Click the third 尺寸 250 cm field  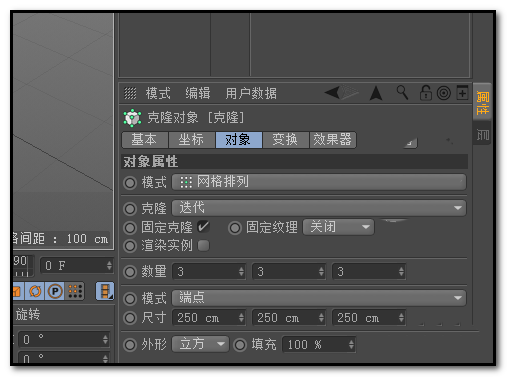click(x=369, y=317)
